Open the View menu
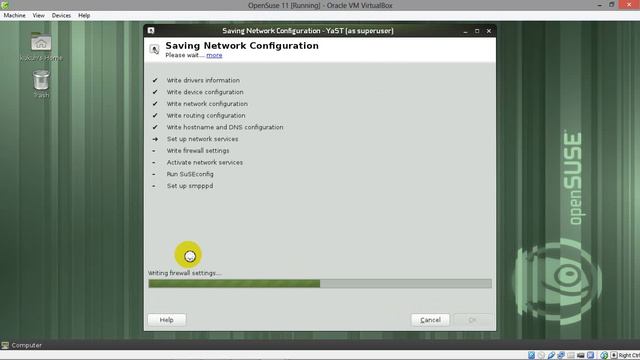 (x=39, y=16)
